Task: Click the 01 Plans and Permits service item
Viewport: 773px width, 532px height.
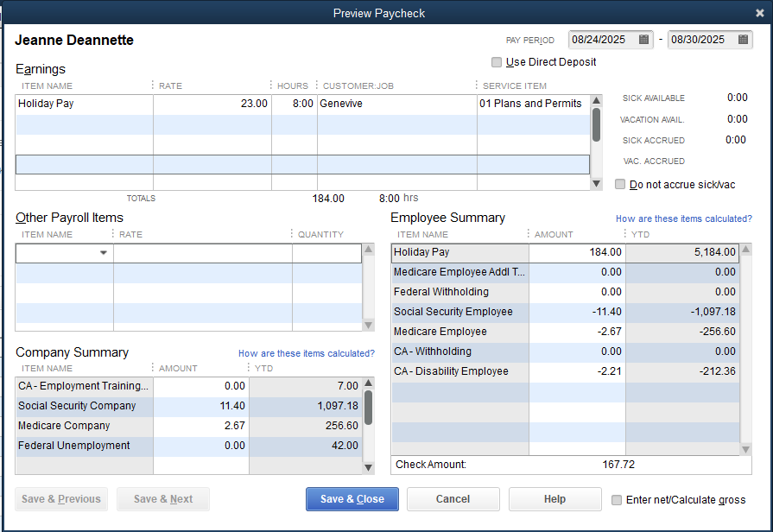Action: click(534, 104)
